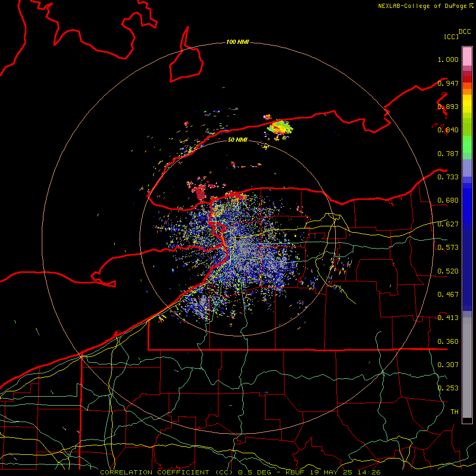Click the 50 NMI range ring label
Viewport: 476px width, 476px height.
coord(237,140)
